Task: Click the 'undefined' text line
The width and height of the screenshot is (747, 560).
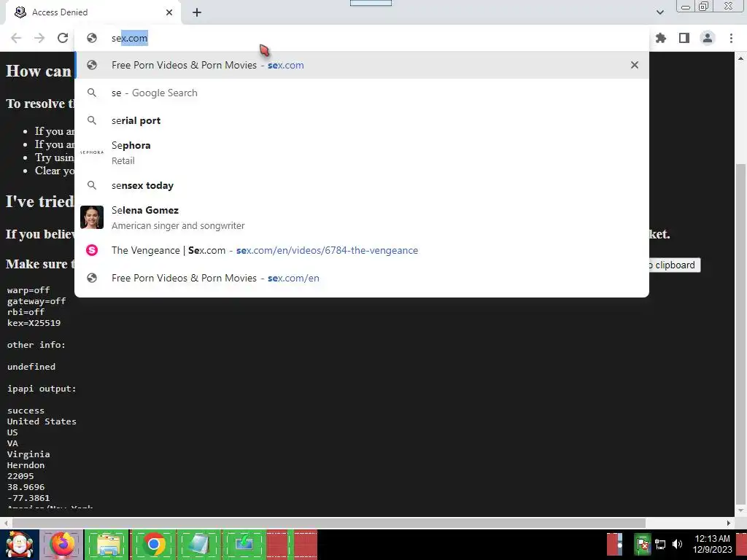Action: (x=31, y=367)
